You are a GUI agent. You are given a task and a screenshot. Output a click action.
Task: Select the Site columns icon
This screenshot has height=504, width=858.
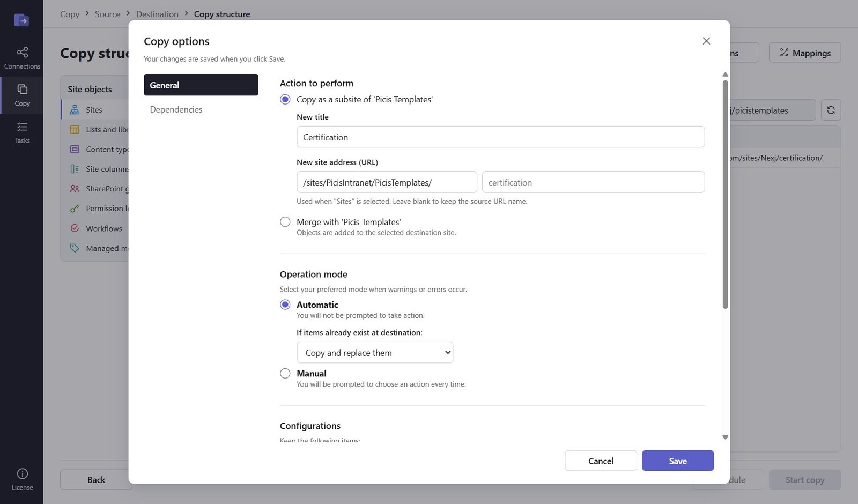[x=75, y=169]
